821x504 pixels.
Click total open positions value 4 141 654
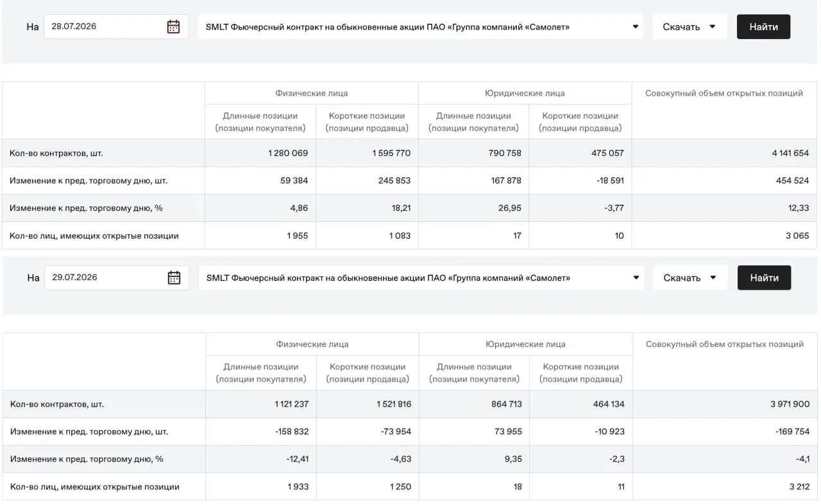coord(790,153)
